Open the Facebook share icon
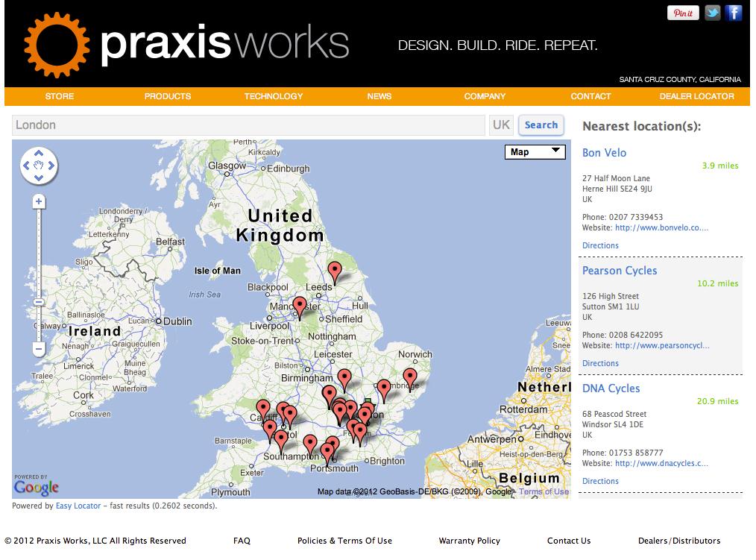Viewport: 756px width, 560px height. (x=734, y=13)
